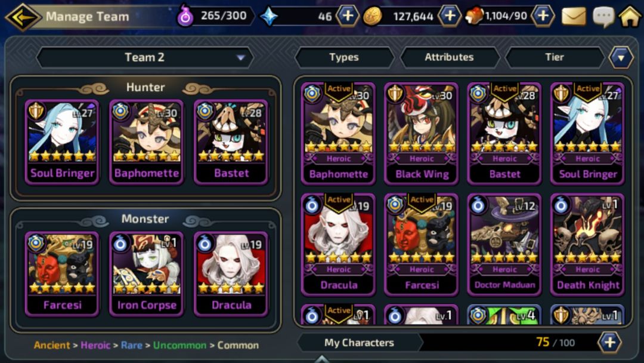Add more blue crystals with plus
644x363 pixels.
tap(348, 16)
